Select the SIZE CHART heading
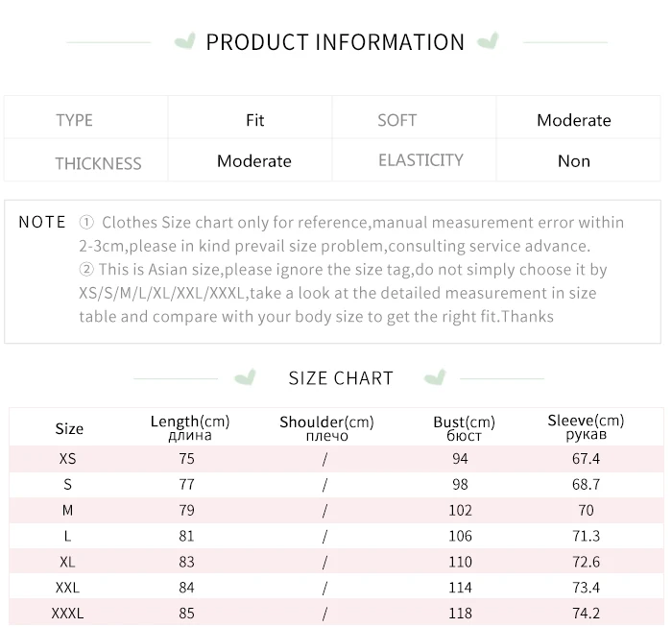The image size is (672, 627). click(341, 377)
